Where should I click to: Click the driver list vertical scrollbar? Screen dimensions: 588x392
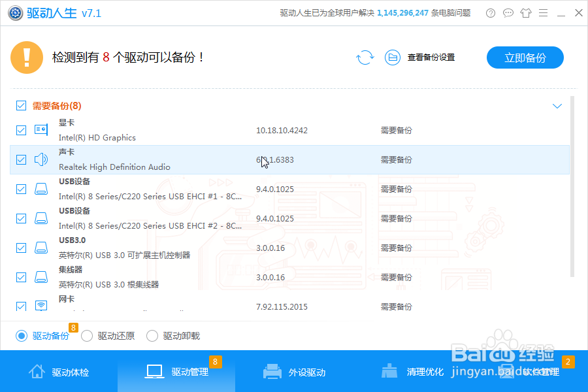coord(572,186)
